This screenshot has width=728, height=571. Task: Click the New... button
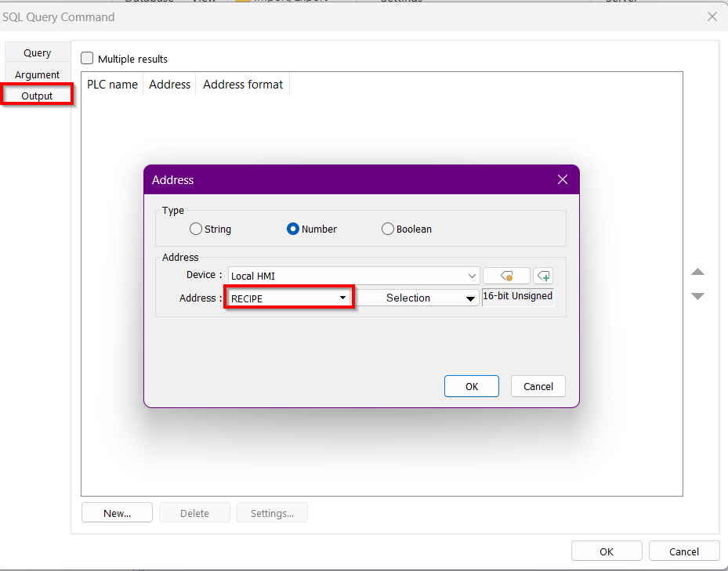(x=117, y=513)
